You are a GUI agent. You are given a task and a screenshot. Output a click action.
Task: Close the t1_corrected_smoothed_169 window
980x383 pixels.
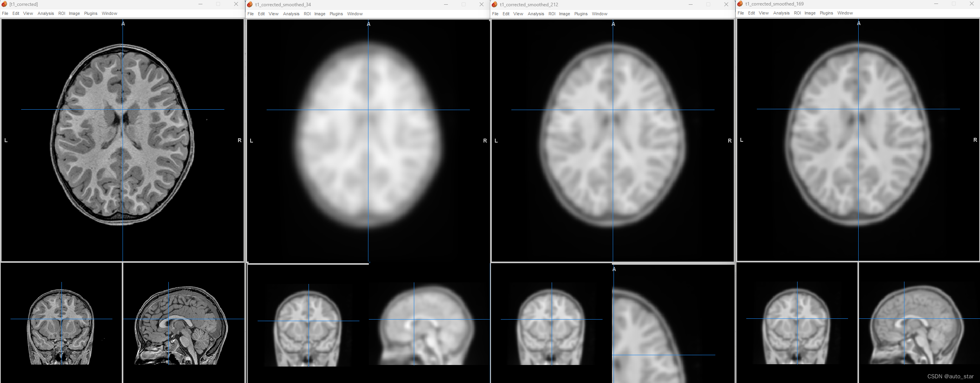pyautogui.click(x=972, y=4)
